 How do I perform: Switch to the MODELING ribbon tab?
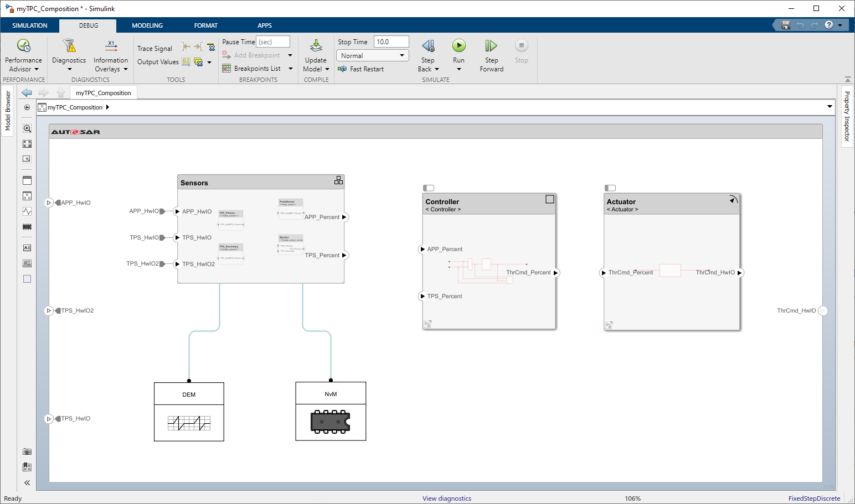pyautogui.click(x=147, y=25)
